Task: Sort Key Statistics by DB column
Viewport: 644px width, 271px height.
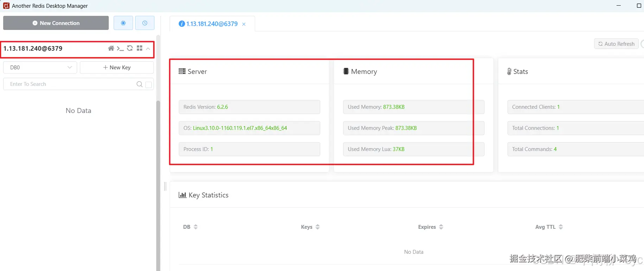Action: [196, 227]
